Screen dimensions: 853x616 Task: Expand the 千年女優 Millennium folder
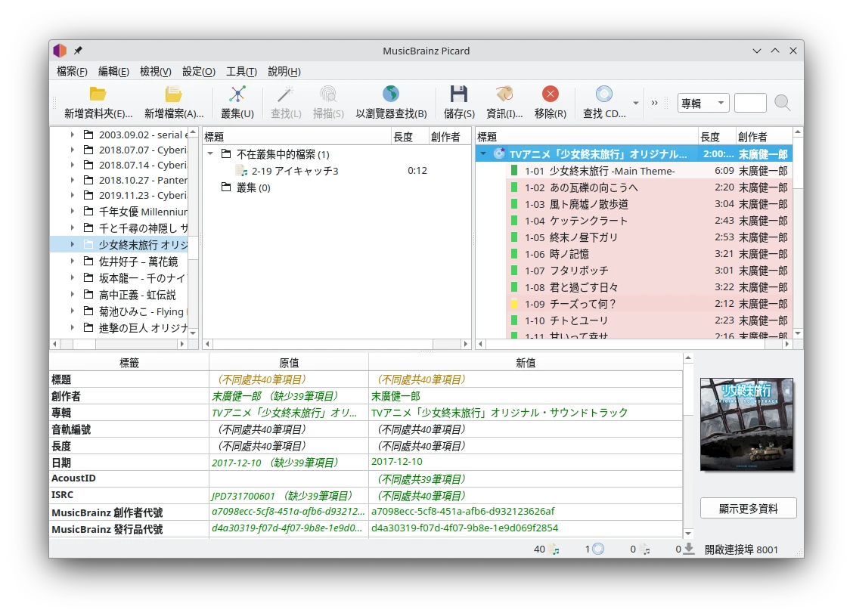coord(73,212)
